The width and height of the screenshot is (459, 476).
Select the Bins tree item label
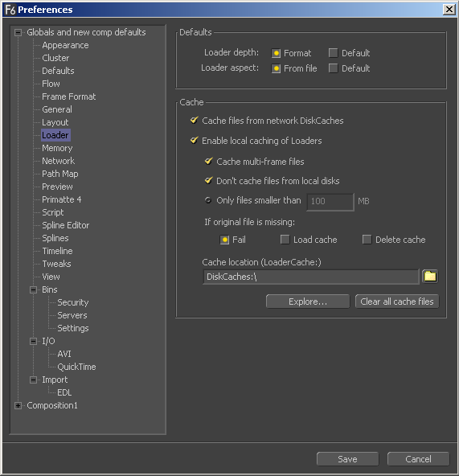point(50,289)
